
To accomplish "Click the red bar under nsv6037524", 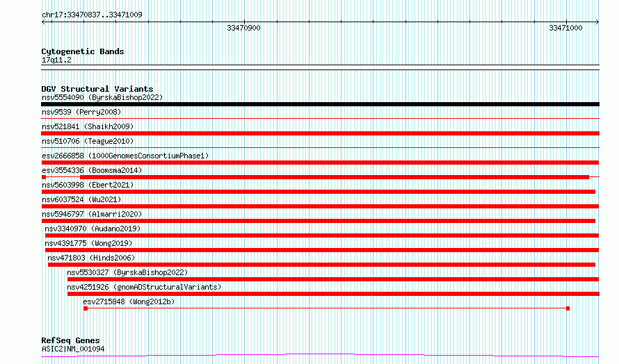I will click(320, 206).
